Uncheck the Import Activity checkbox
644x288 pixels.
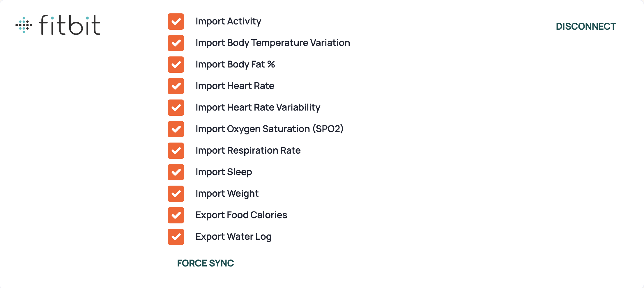click(176, 22)
